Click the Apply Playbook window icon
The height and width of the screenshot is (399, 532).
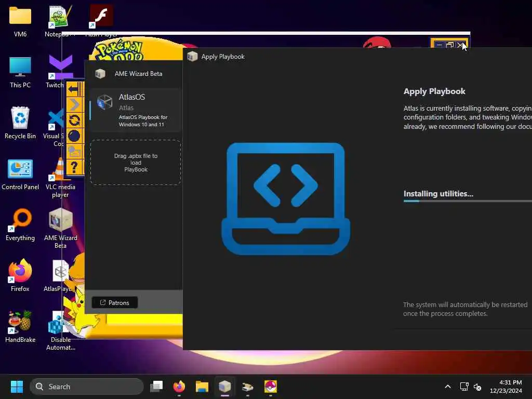click(x=192, y=56)
